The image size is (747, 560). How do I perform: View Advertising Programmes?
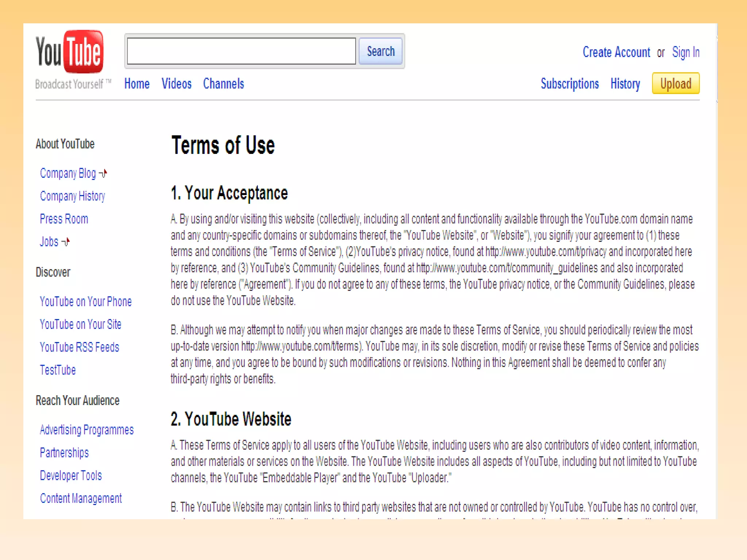click(x=86, y=430)
